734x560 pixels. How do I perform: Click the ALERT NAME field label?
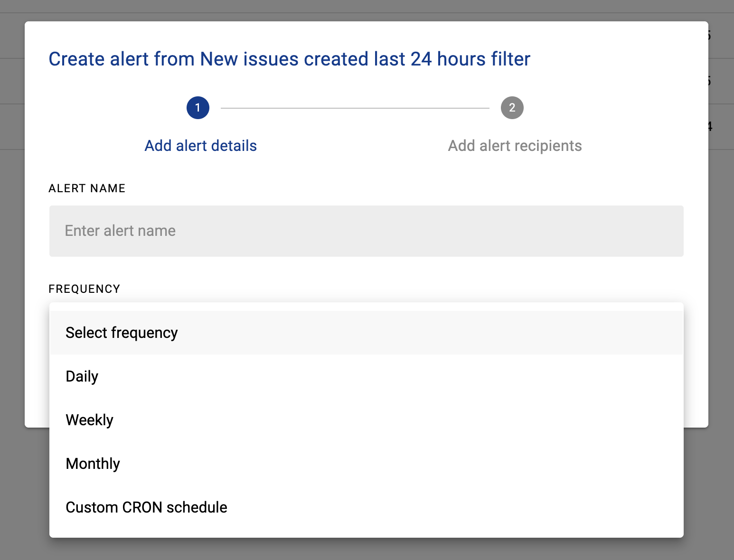point(87,188)
